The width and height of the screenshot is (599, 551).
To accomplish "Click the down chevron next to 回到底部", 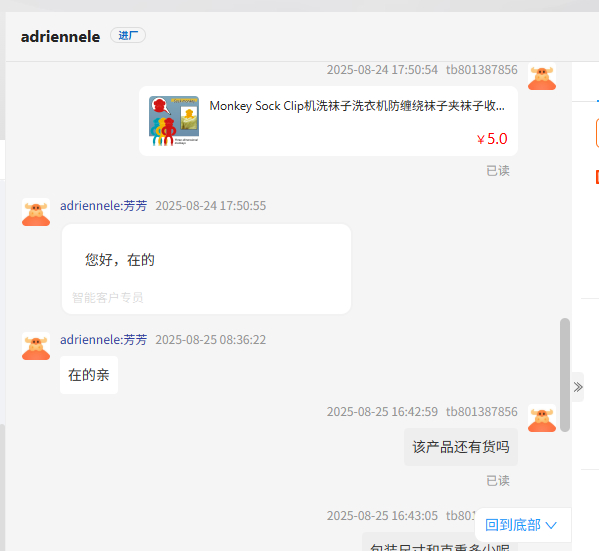I will [551, 525].
